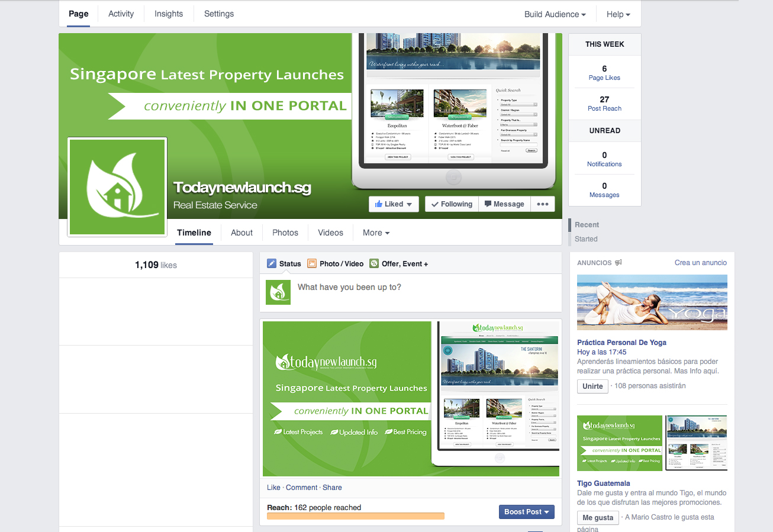The image size is (773, 532).
Task: Select Offer, Event + composer option
Action: pyautogui.click(x=398, y=264)
